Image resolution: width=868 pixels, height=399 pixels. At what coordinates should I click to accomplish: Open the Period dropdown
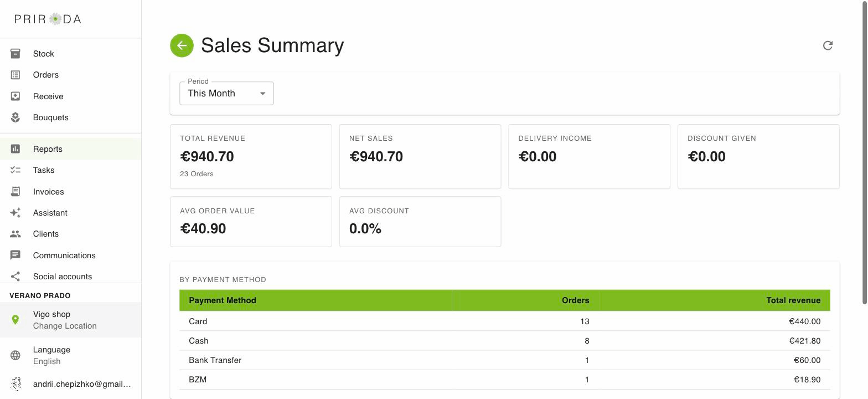(x=226, y=93)
